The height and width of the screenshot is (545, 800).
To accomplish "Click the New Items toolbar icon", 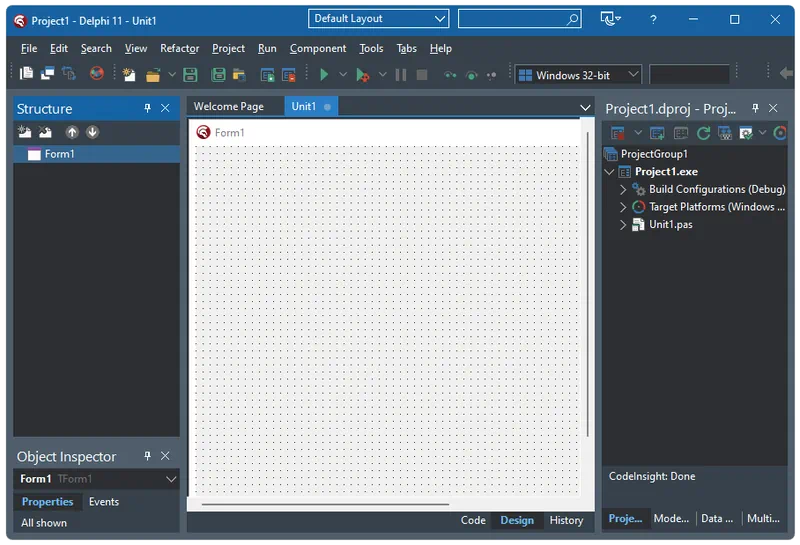I will tap(129, 75).
